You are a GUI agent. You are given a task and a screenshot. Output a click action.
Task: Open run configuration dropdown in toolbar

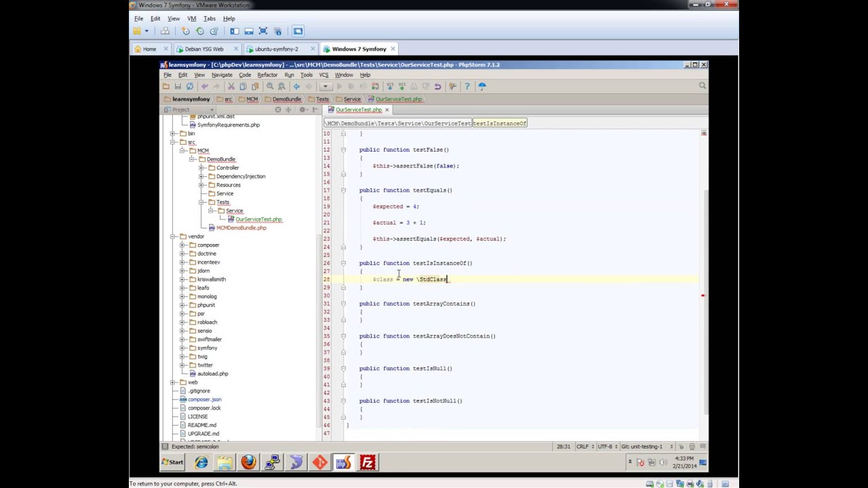click(325, 86)
